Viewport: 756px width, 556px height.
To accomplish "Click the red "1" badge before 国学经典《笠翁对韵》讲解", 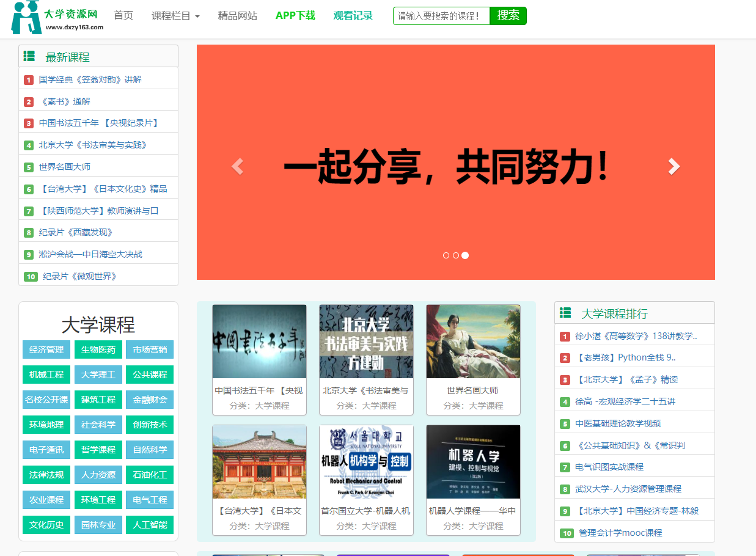I will coord(28,79).
